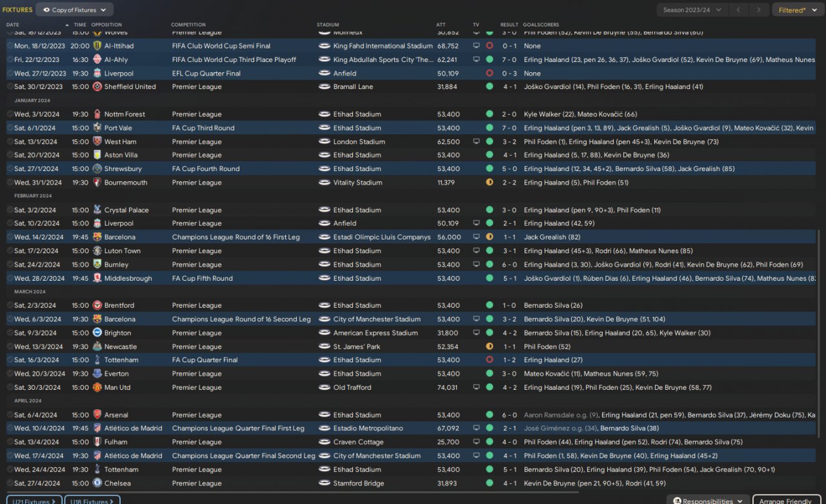Click the red loss indicator for EFL Cup Quarter Final
The height and width of the screenshot is (504, 826).
tap(489, 73)
